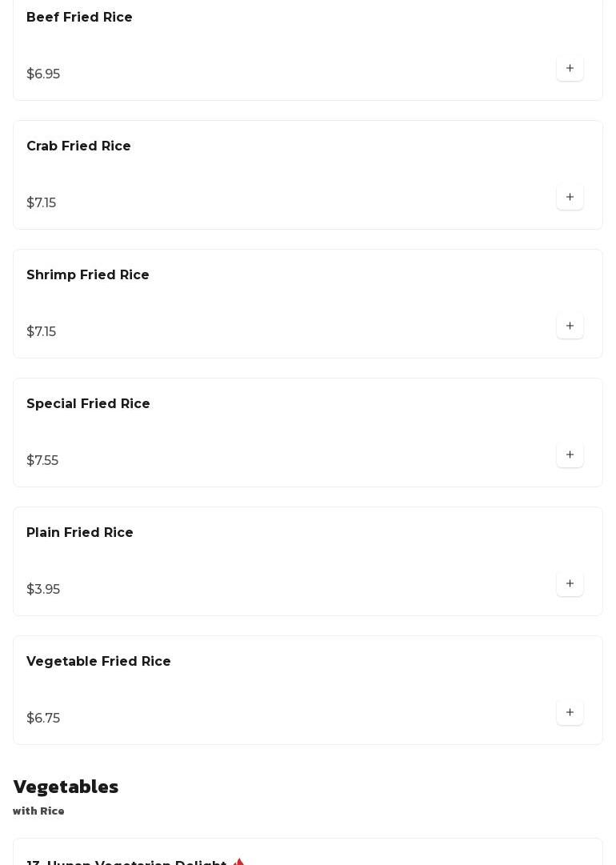Click the $6.75 Vegetable Fried Rice price
The width and height of the screenshot is (616, 865).
pyautogui.click(x=43, y=719)
